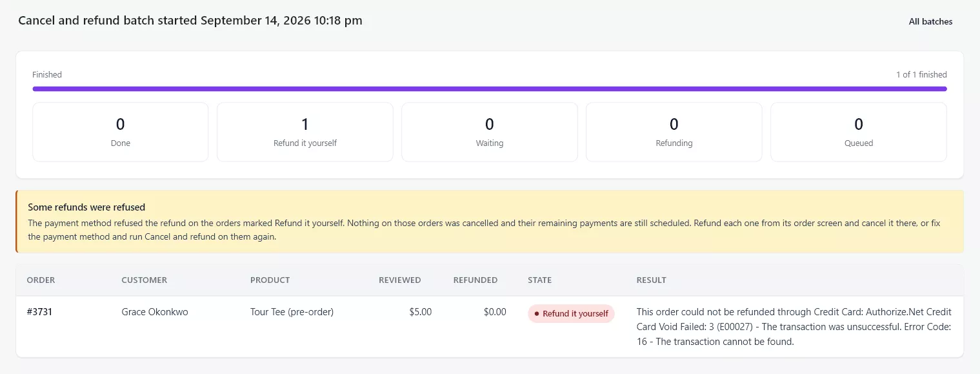
Task: Click the REVIEWED column header
Action: click(x=399, y=280)
